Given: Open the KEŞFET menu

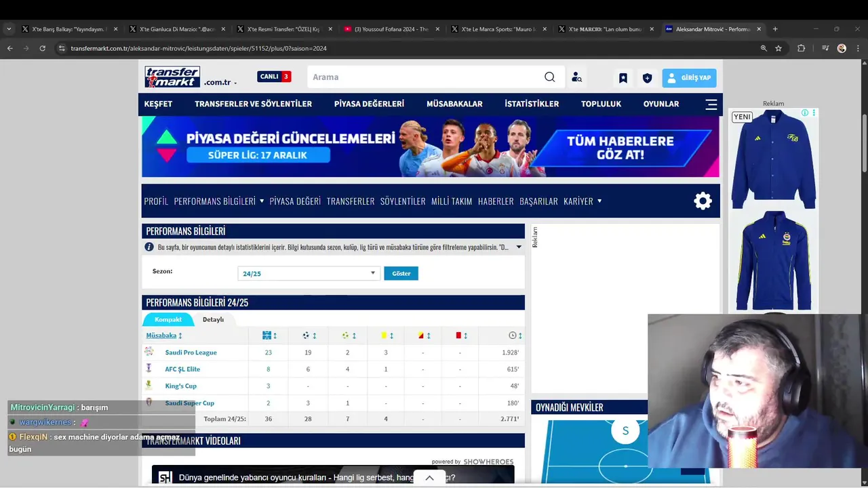Looking at the screenshot, I should coord(158,104).
